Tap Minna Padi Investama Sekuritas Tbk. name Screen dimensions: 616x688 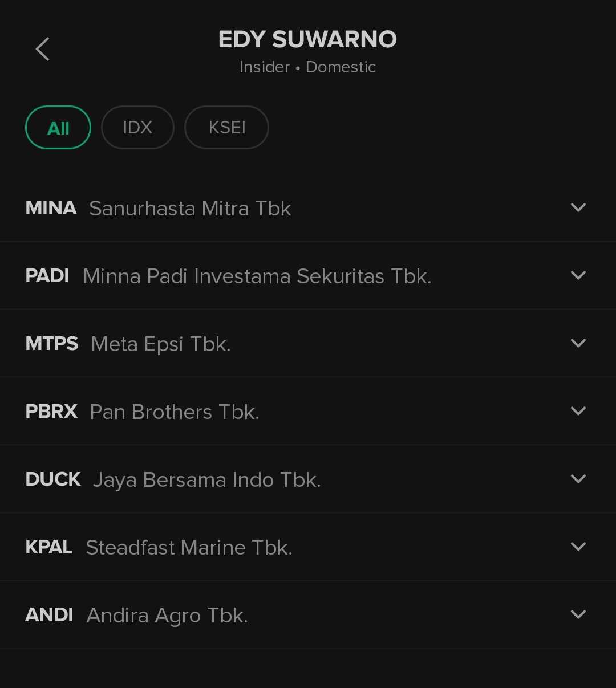point(257,276)
